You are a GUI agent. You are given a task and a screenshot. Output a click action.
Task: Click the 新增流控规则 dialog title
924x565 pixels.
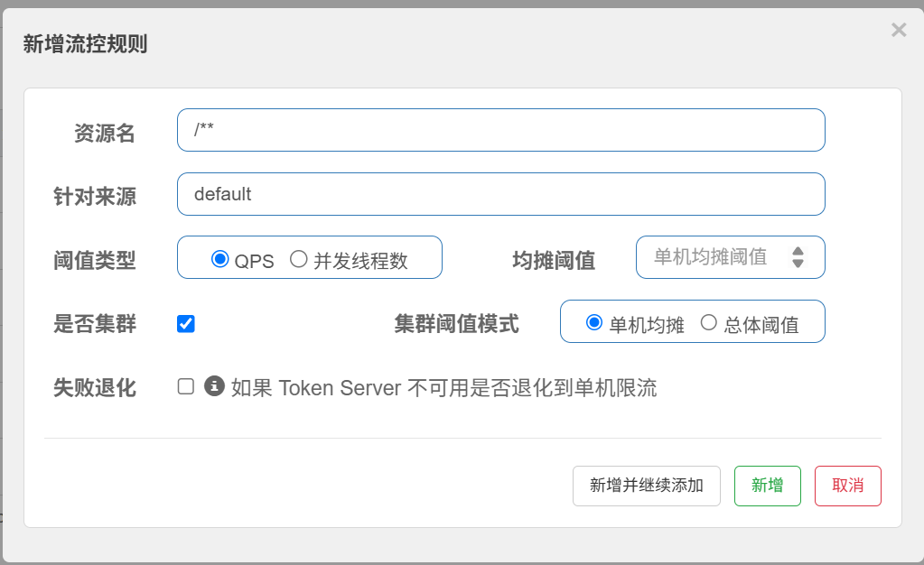coord(85,44)
